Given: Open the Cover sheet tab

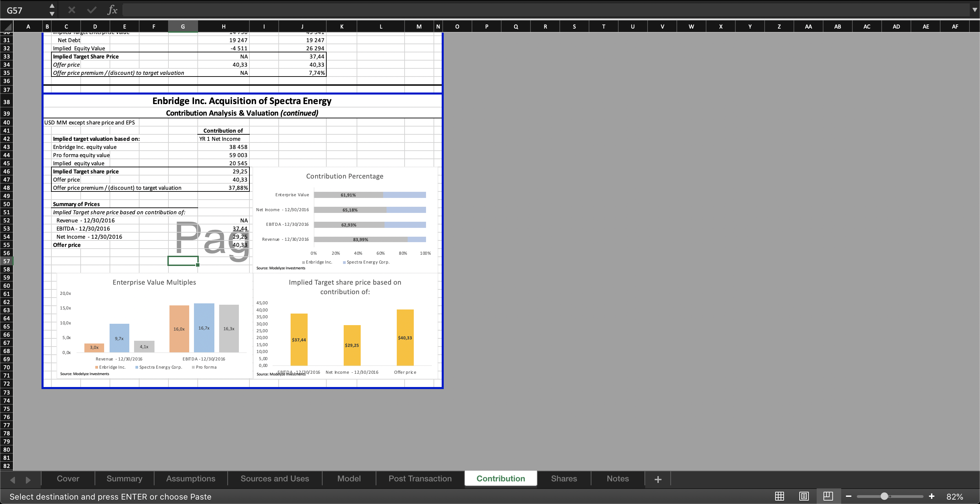Looking at the screenshot, I should coord(68,478).
